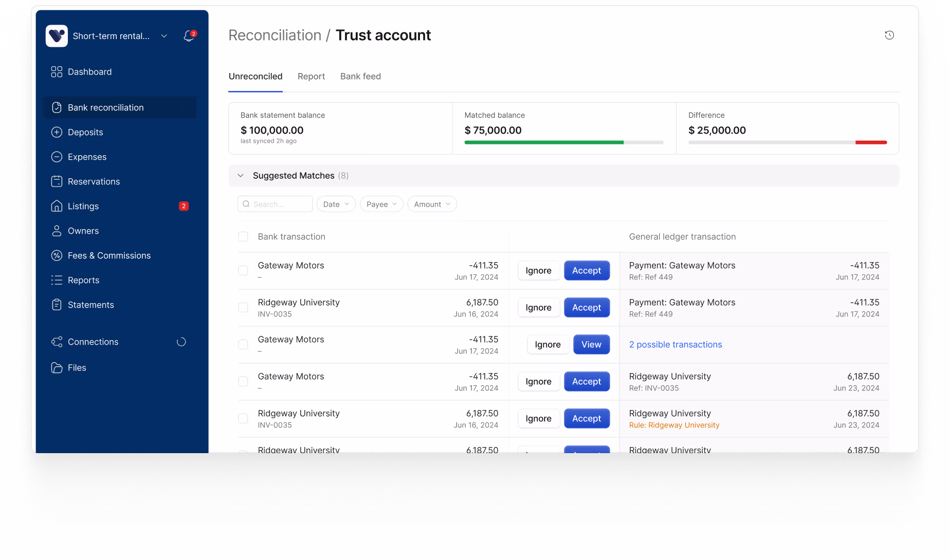The height and width of the screenshot is (560, 950).
Task: Collapse the Suggested Matches section
Action: [x=240, y=175]
